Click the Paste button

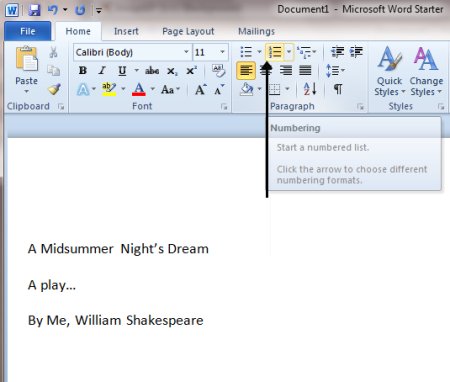pos(26,70)
